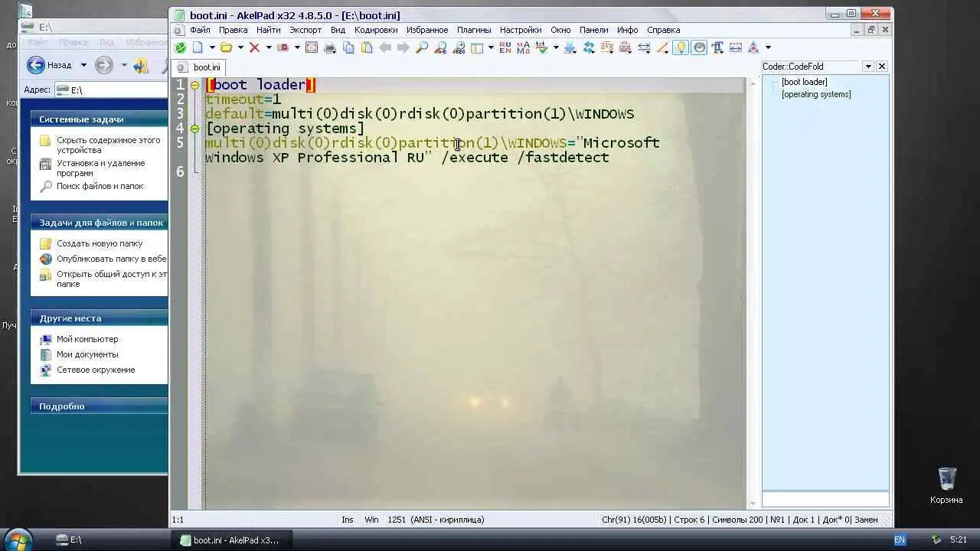Open dropdown arrow next to spell check icon

tap(556, 47)
